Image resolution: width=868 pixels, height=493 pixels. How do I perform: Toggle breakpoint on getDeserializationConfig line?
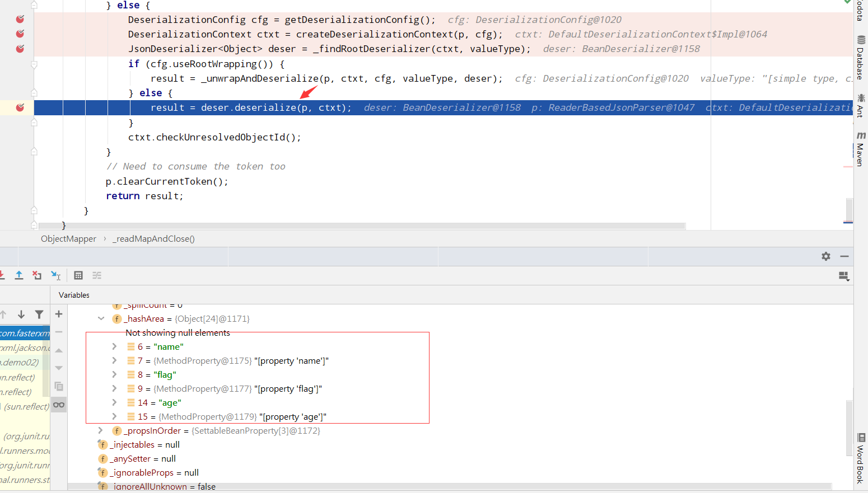[x=20, y=20]
